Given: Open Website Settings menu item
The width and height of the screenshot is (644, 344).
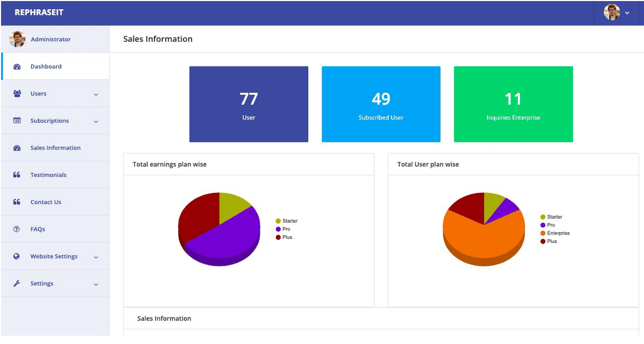Looking at the screenshot, I should pyautogui.click(x=55, y=256).
